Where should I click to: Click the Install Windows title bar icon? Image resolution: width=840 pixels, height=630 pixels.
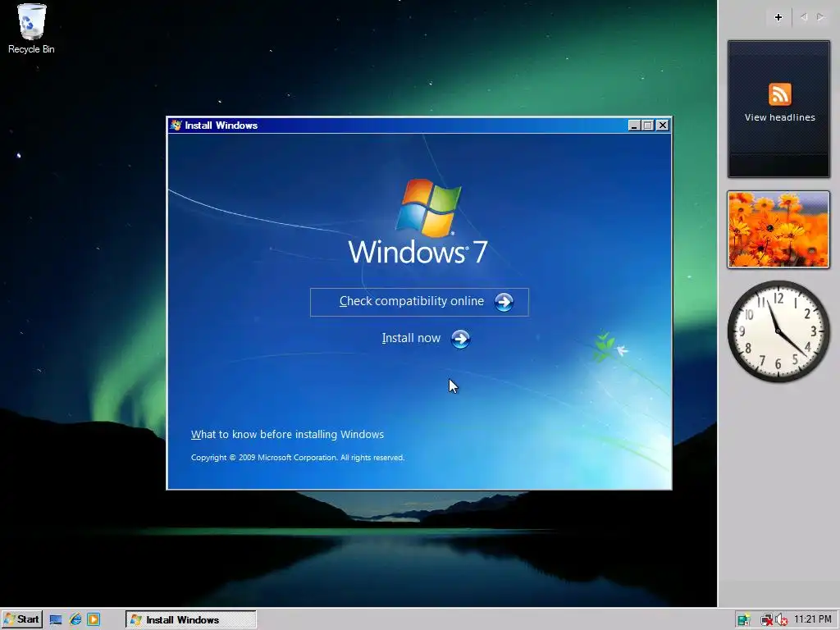coord(176,126)
